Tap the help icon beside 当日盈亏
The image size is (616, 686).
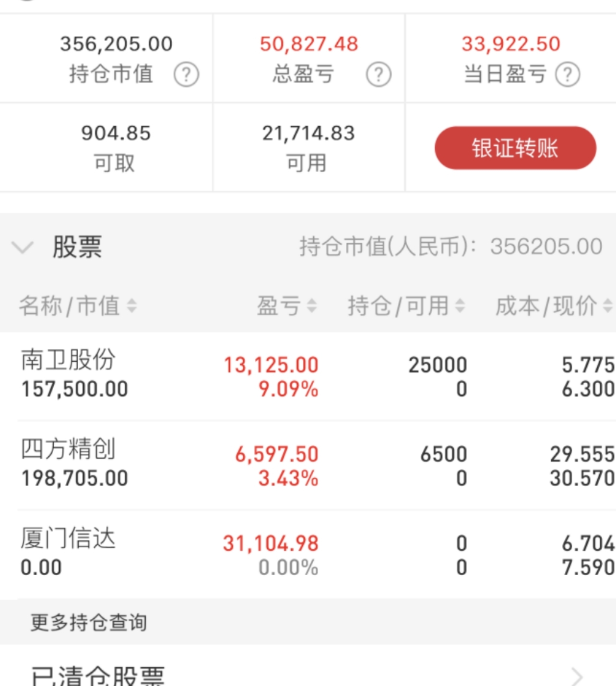pyautogui.click(x=568, y=75)
